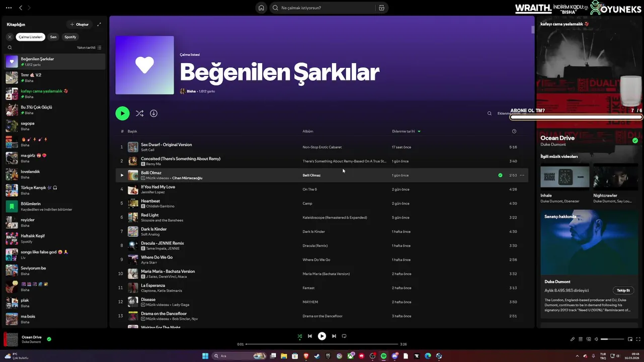Seek in the song progress bar
Image resolution: width=644 pixels, height=362 pixels.
322,344
